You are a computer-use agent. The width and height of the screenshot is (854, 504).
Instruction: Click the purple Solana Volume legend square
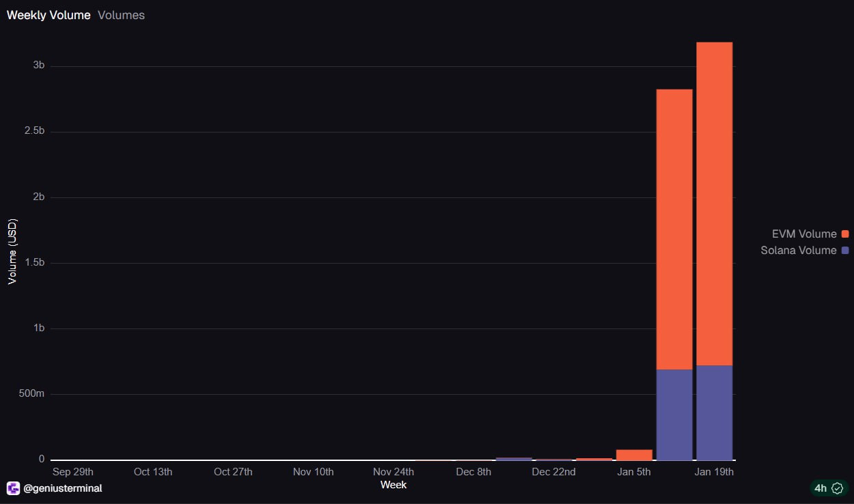(x=845, y=251)
